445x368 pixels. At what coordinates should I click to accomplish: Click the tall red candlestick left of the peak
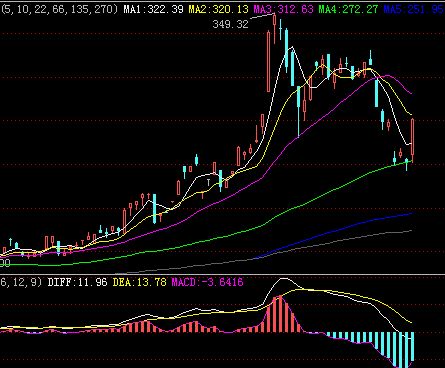(269, 61)
